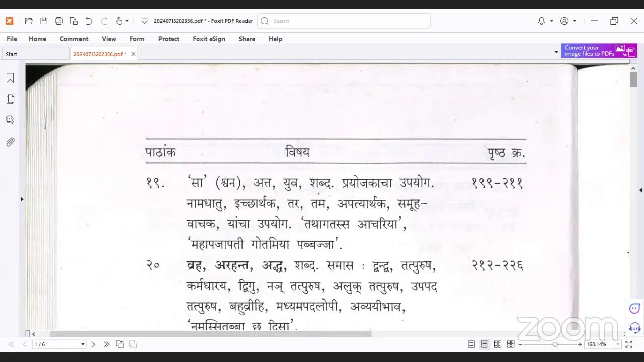Select Continuous Facing view mode
Screen dimensions: 644x362
[x=511, y=344]
